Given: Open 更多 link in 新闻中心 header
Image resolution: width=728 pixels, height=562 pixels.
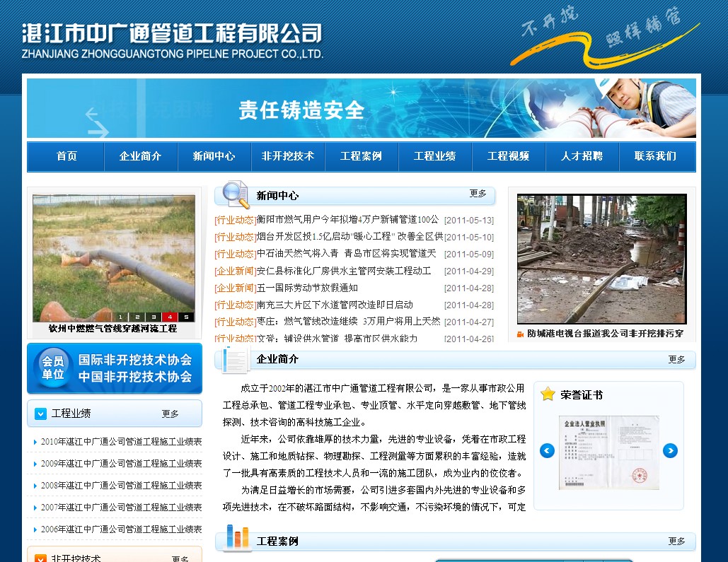Looking at the screenshot, I should (x=478, y=194).
